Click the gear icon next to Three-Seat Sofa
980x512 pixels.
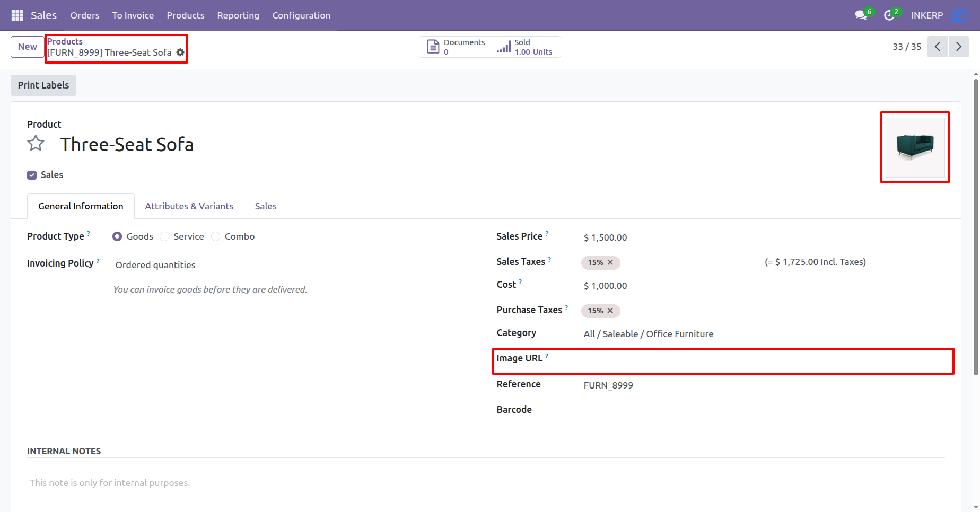[x=180, y=52]
